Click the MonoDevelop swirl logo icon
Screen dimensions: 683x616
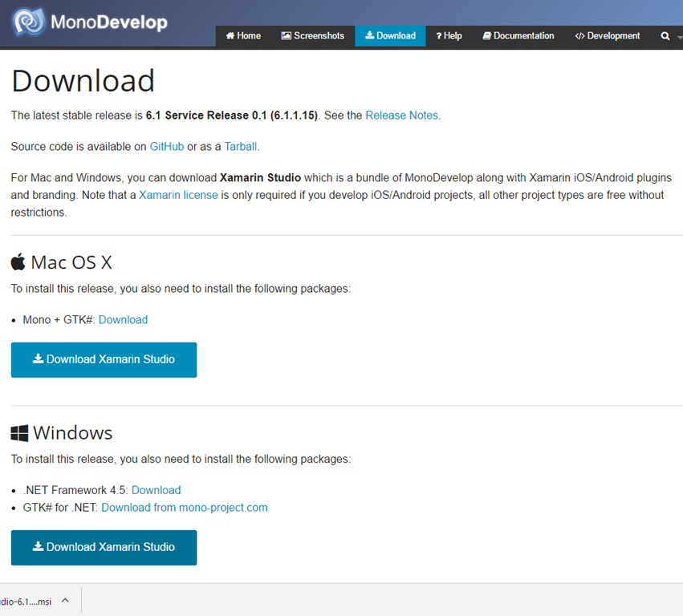[x=29, y=22]
